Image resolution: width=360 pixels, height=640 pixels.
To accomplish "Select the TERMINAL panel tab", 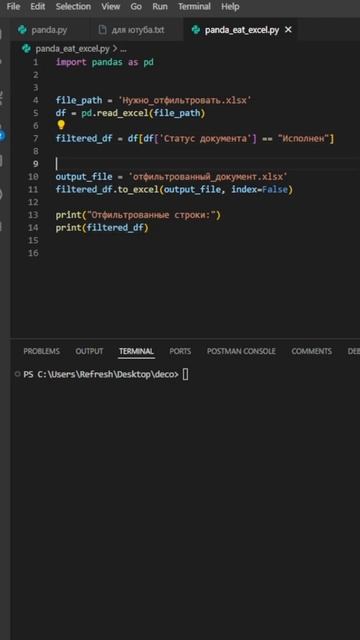I will click(136, 351).
